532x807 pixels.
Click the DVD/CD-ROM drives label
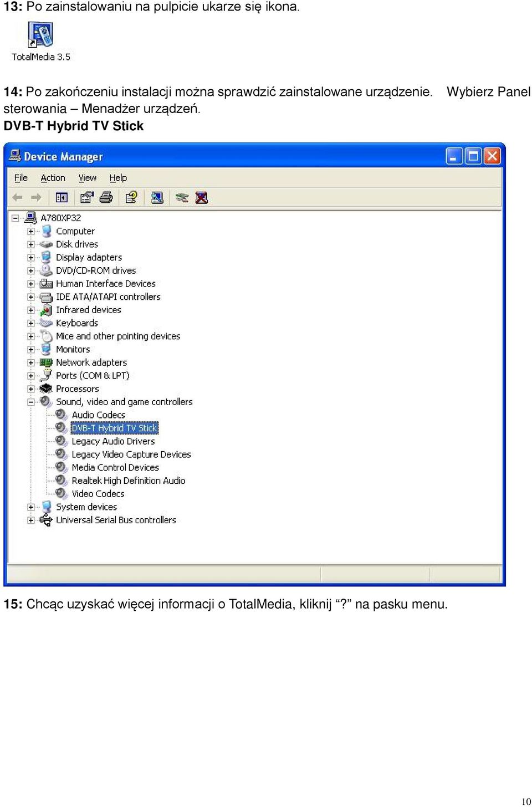96,270
